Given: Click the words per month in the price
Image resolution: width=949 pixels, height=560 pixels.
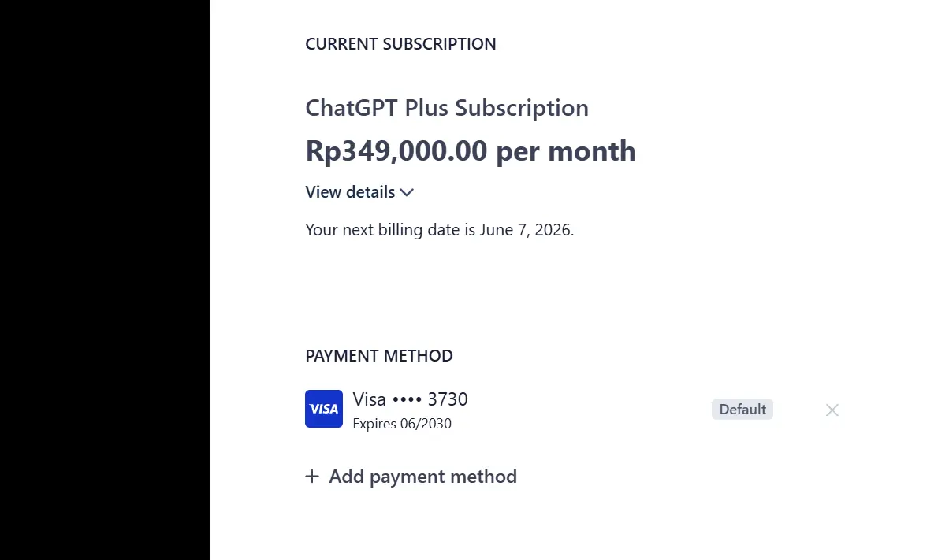Looking at the screenshot, I should click(x=565, y=151).
